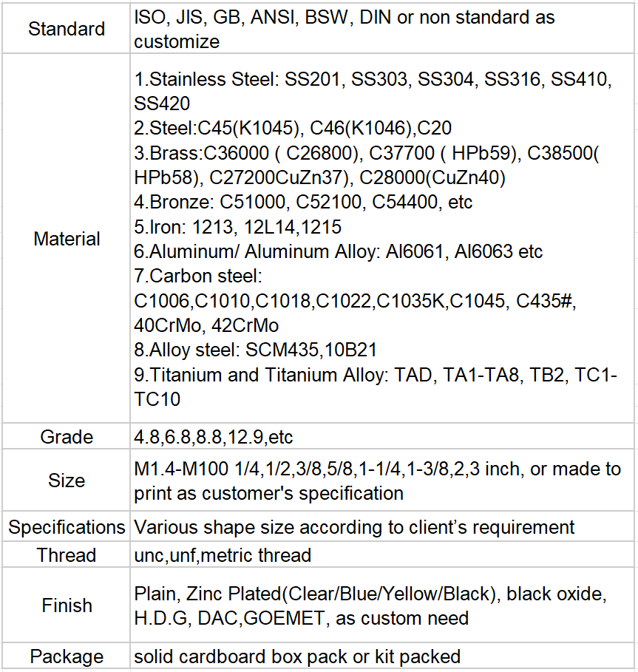Click the Stainless Steel SS201 line
This screenshot has height=672, width=638.
tap(373, 79)
